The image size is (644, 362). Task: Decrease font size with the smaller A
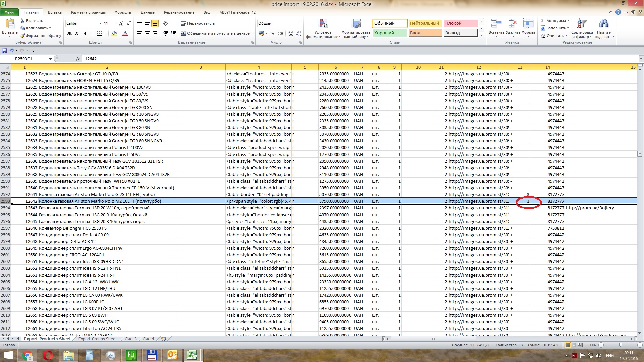tap(128, 23)
